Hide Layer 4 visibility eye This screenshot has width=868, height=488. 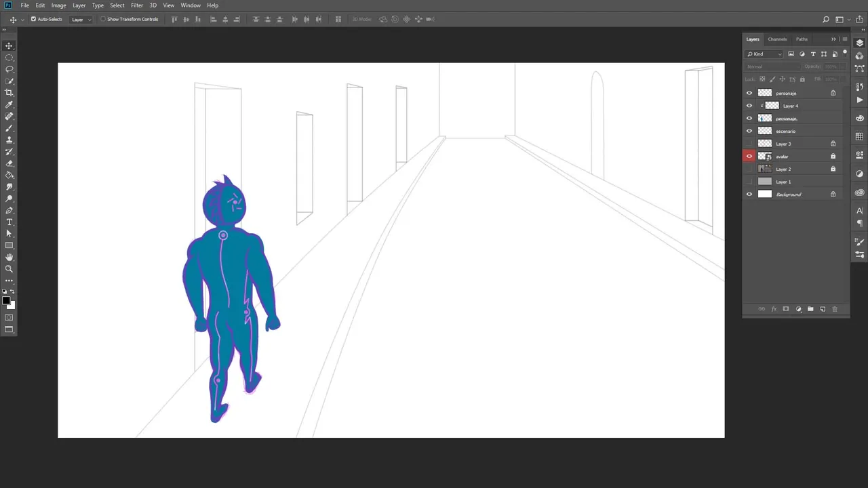[749, 106]
